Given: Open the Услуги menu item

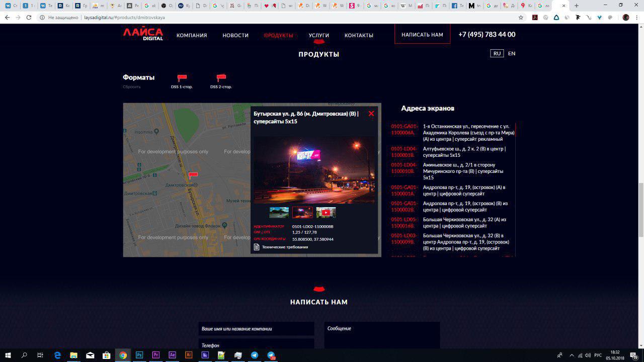Looking at the screenshot, I should coord(319,36).
